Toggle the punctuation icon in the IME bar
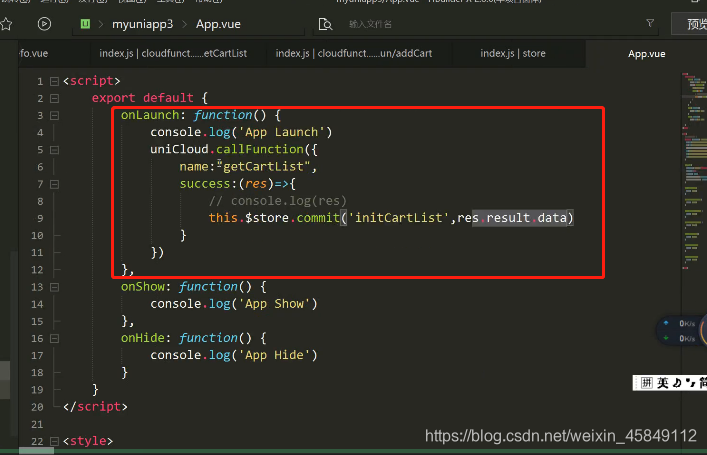707x455 pixels. (690, 383)
